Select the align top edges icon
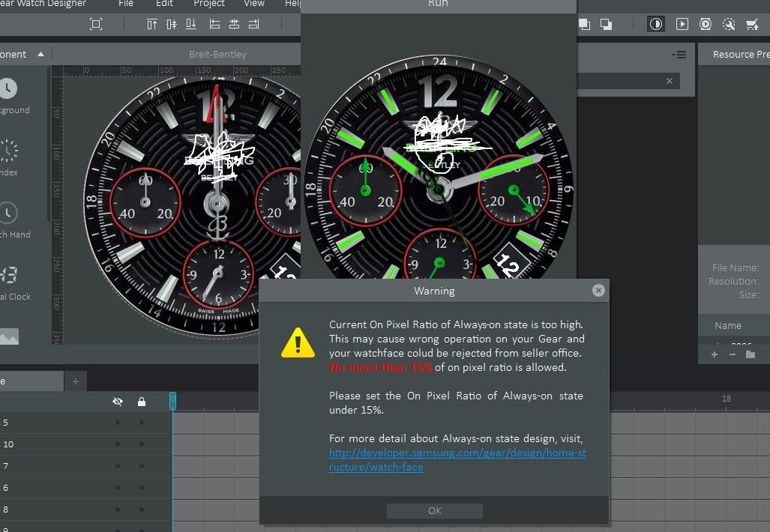The width and height of the screenshot is (770, 532). click(151, 24)
